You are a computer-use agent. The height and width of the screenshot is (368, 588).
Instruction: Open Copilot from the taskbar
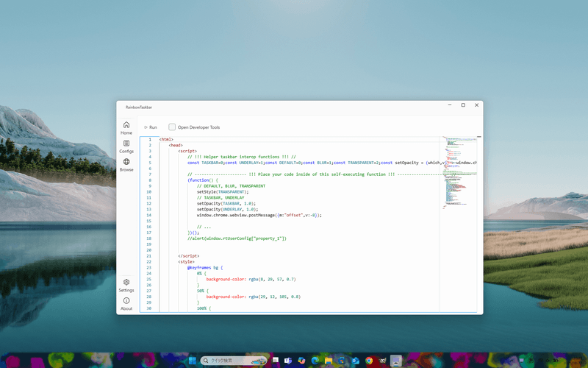(301, 361)
